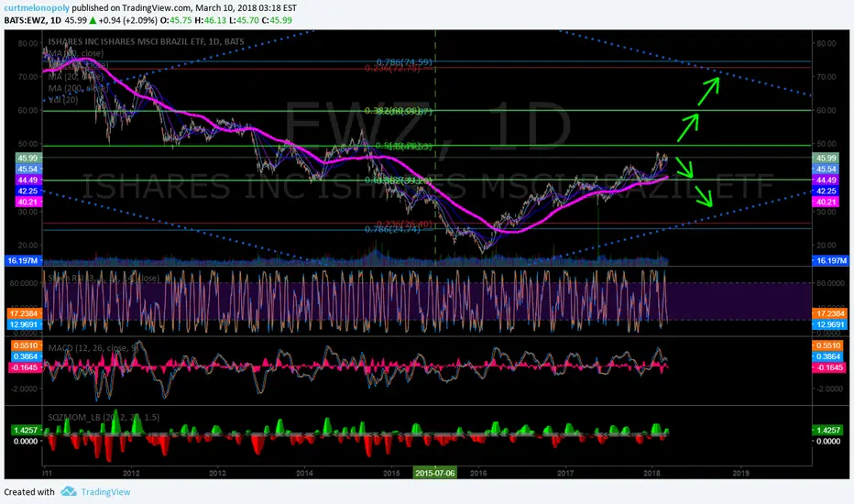
Task: Select the SQZMOM_LB indicator label
Action: (104, 417)
